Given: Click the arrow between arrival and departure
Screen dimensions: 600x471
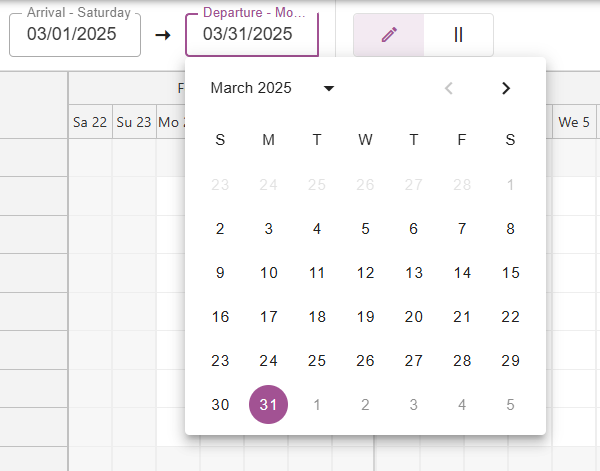Looking at the screenshot, I should (163, 35).
